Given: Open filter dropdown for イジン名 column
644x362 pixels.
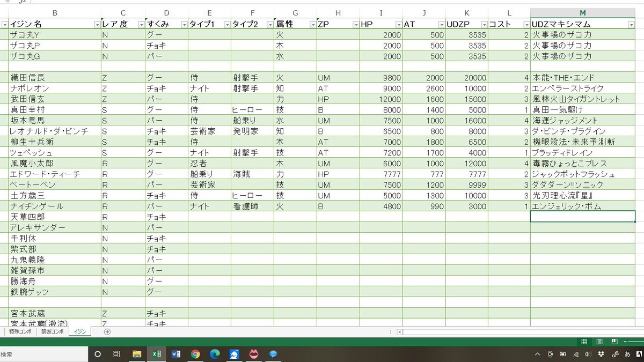Looking at the screenshot, I should coord(97,24).
